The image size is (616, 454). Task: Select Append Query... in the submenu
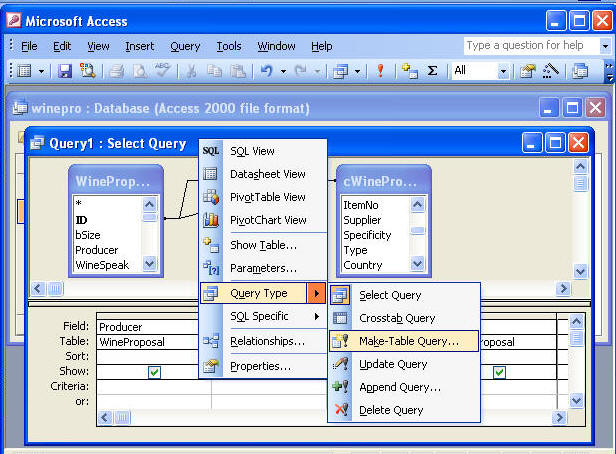[404, 387]
